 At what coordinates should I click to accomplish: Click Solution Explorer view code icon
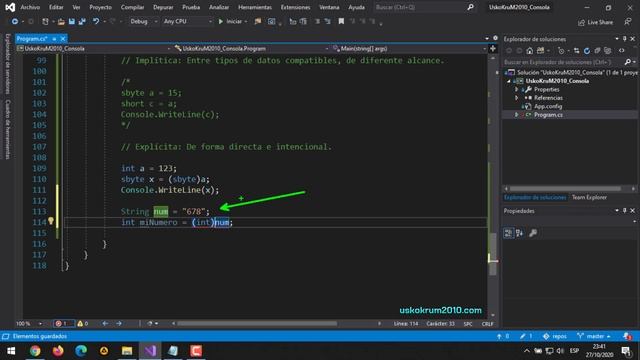(x=622, y=51)
